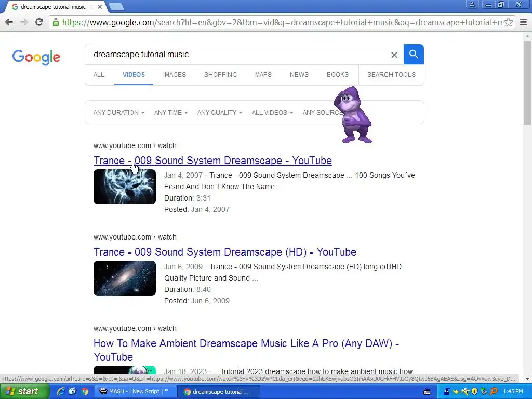Switch to the News search tab
This screenshot has width=532, height=399.
[299, 75]
